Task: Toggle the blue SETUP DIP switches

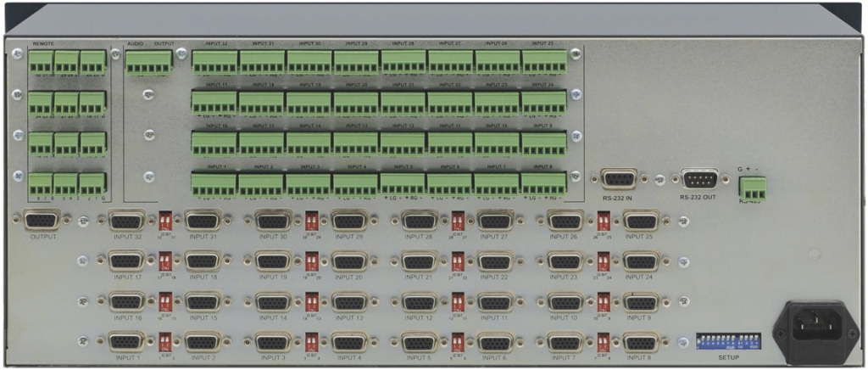Action: pyautogui.click(x=727, y=341)
